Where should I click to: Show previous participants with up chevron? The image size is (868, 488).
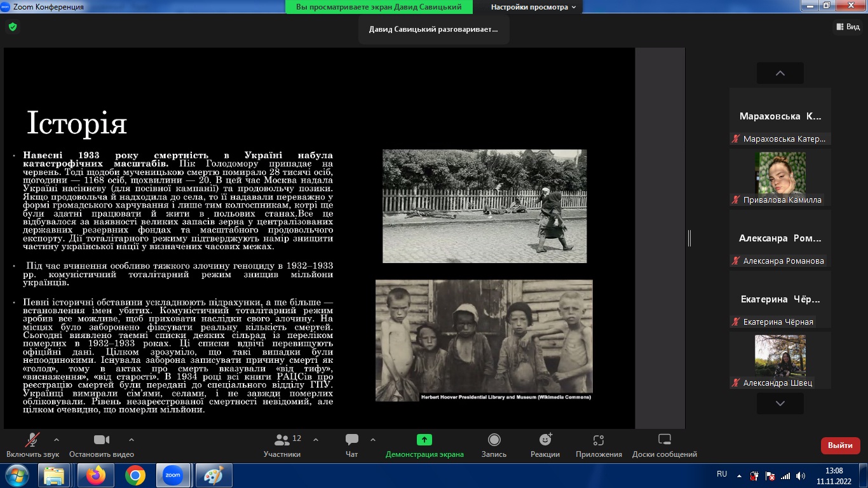coord(780,73)
